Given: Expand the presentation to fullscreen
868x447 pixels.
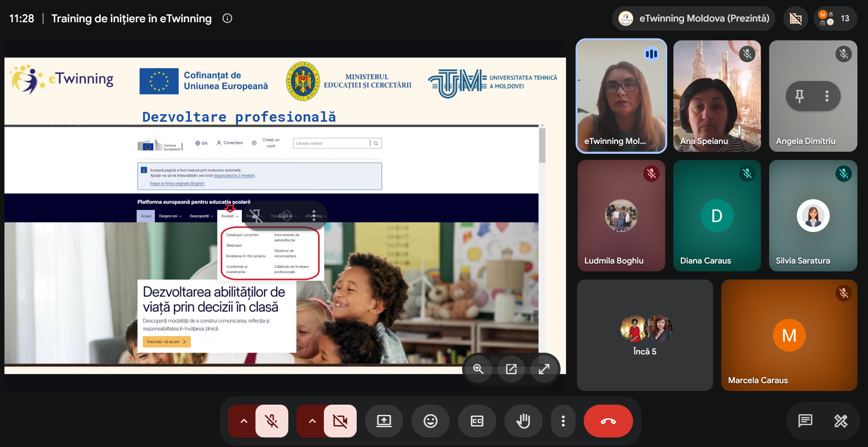Looking at the screenshot, I should [544, 369].
